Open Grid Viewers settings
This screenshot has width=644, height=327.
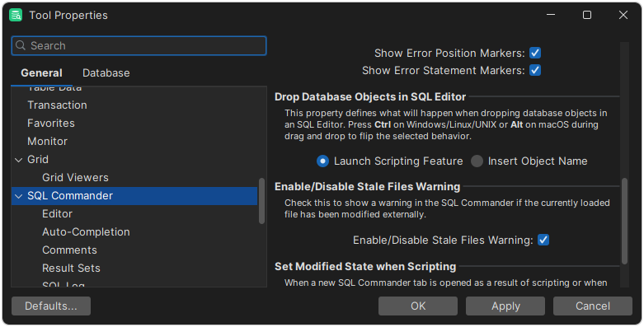pos(75,177)
